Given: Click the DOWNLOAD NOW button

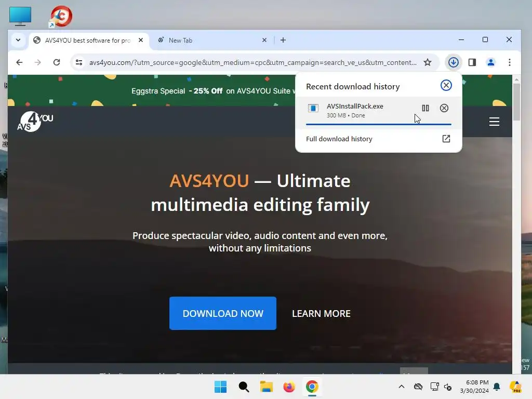Looking at the screenshot, I should (x=223, y=313).
